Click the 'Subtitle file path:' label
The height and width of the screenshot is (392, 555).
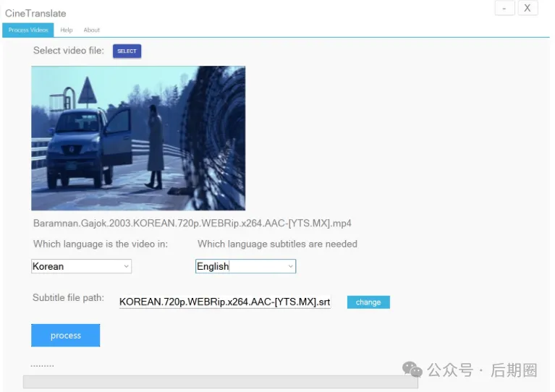(68, 297)
